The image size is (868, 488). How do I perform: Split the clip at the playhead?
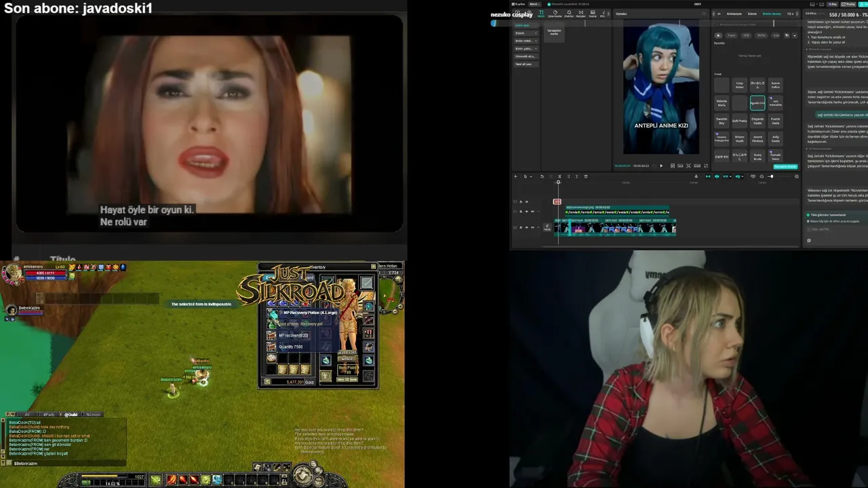pos(559,176)
